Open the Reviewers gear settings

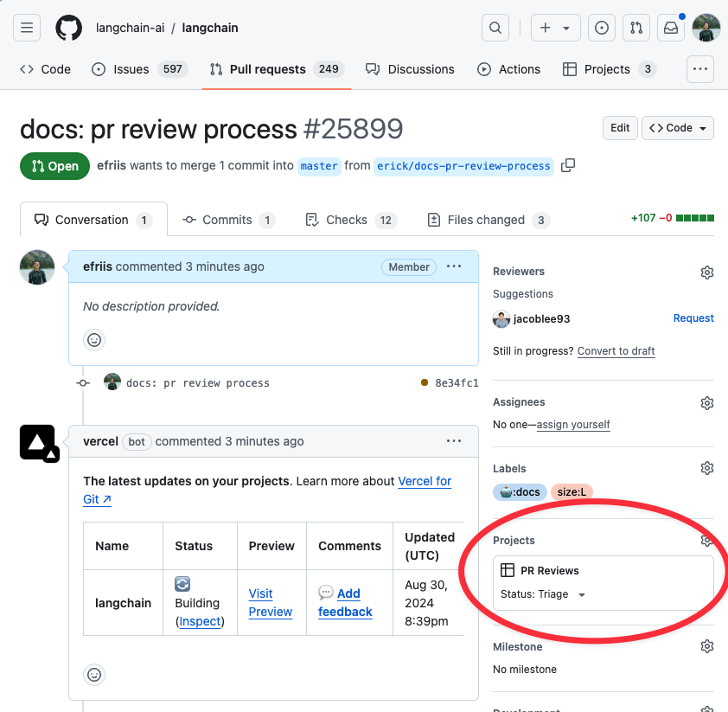tap(706, 273)
